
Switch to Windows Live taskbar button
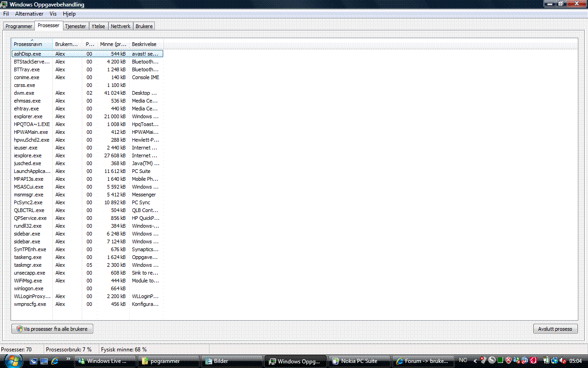click(106, 361)
